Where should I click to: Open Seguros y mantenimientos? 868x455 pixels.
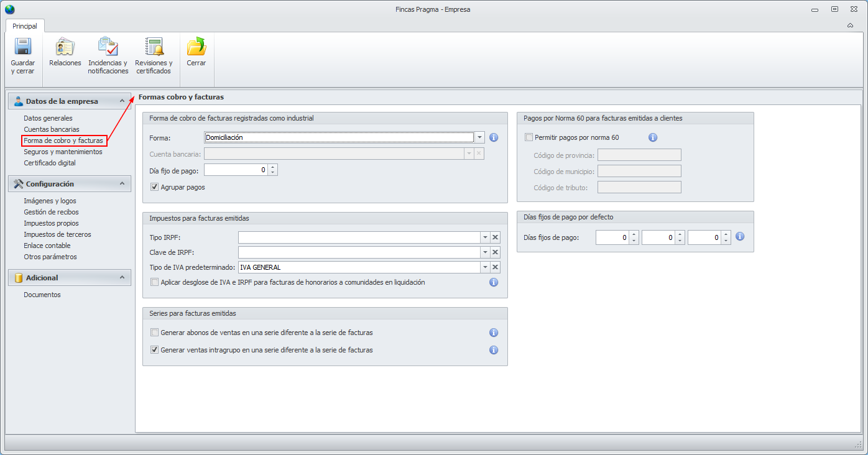click(63, 152)
